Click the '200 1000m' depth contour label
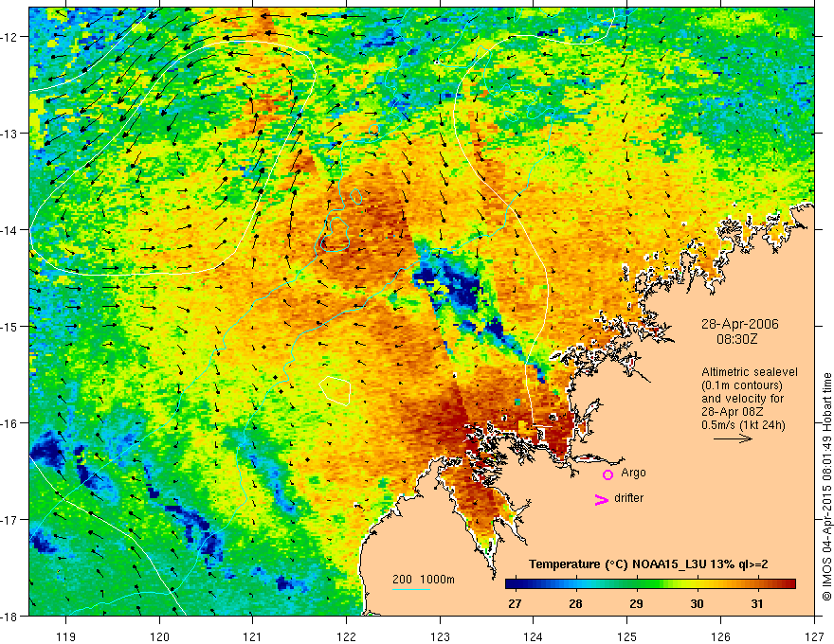 (x=424, y=580)
